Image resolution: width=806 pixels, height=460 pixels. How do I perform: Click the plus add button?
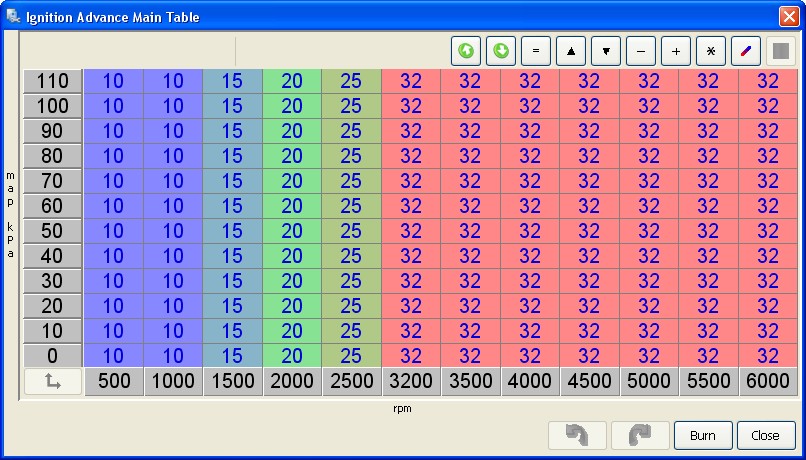pos(676,51)
